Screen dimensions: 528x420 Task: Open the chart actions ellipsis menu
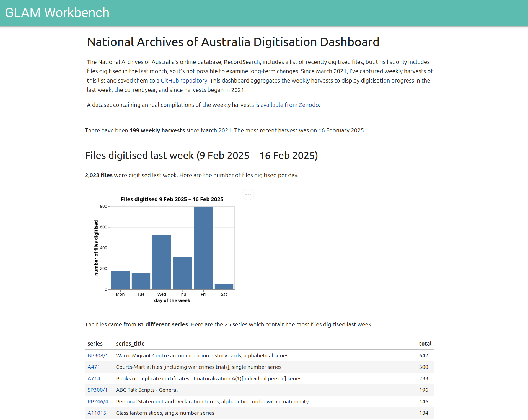pos(248,194)
